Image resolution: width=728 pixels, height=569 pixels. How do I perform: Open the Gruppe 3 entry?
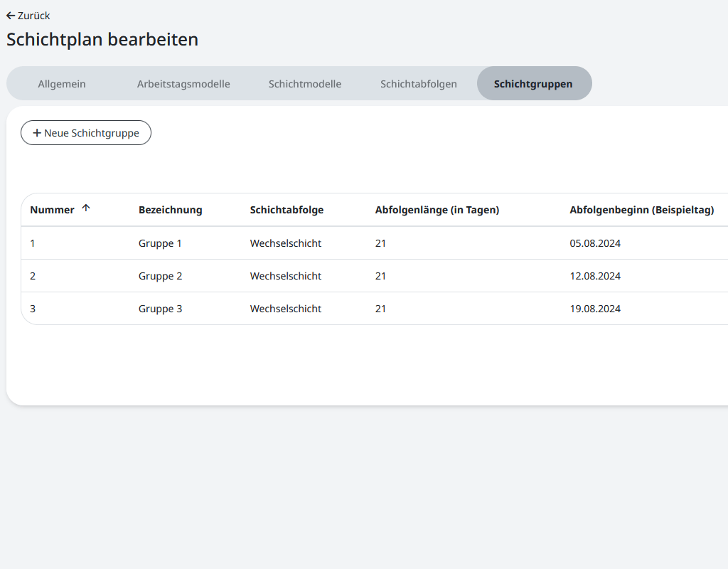[x=160, y=309]
